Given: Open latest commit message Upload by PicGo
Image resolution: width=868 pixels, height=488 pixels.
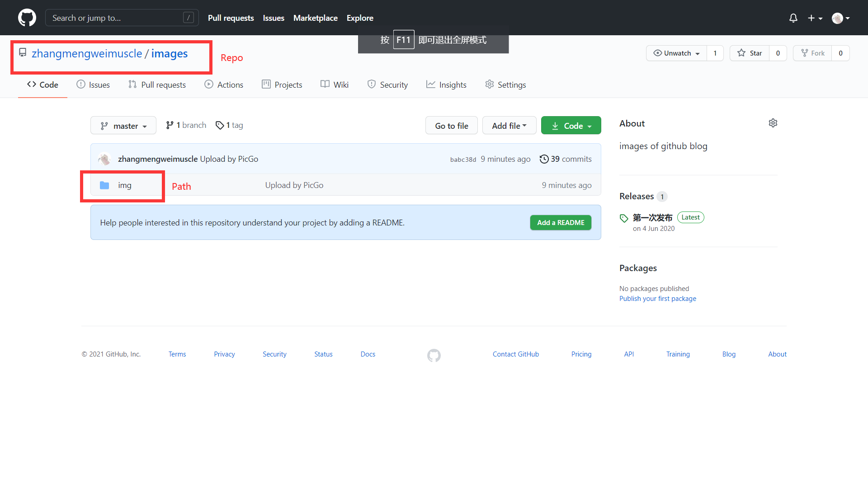Looking at the screenshot, I should (229, 159).
